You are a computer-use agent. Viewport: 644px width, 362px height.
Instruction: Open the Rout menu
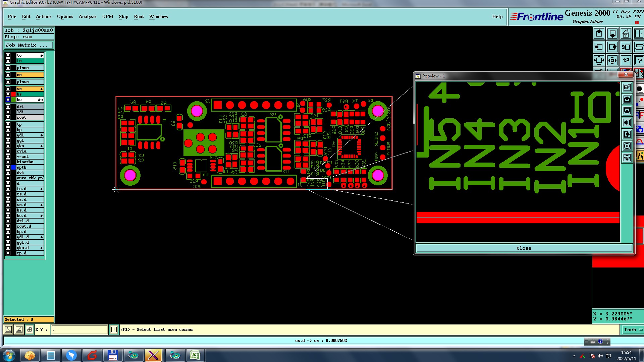coord(139,16)
